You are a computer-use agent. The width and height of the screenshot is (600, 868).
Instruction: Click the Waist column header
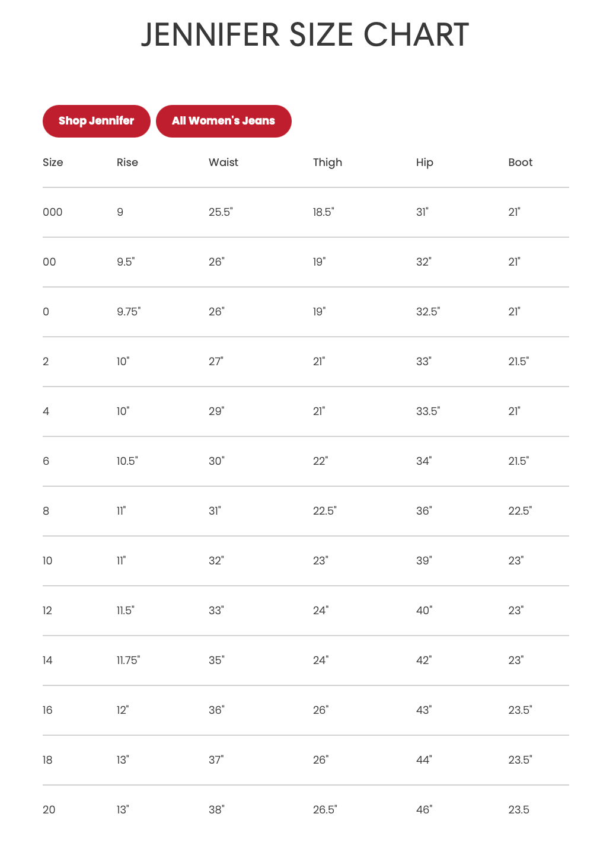coord(224,162)
